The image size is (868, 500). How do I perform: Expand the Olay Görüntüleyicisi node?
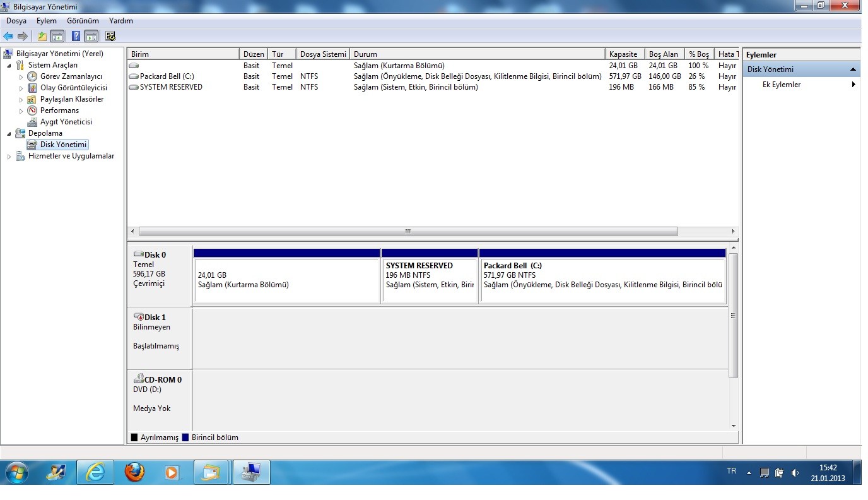[21, 88]
